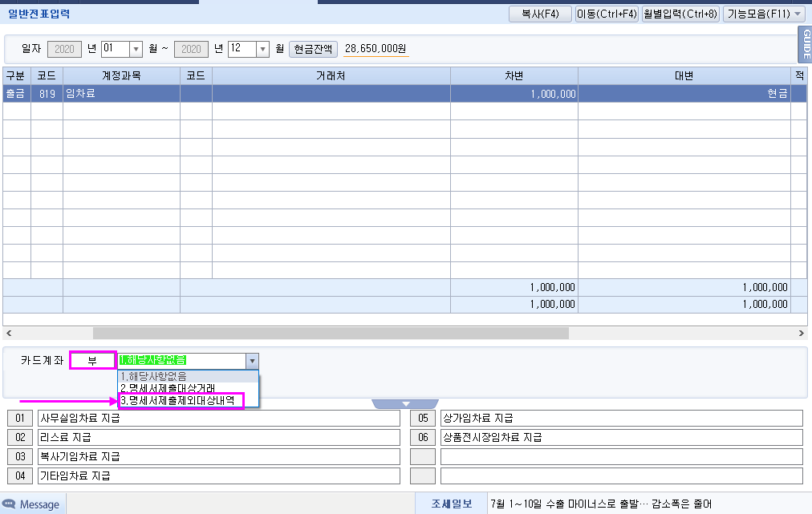Choose 1.해당사항없음 from the list
Viewport: 812px width, 514px height.
[x=188, y=376]
